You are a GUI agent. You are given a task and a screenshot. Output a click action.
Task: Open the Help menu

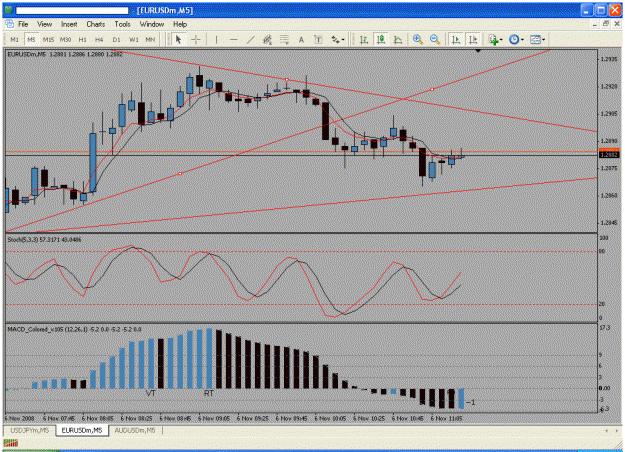[x=180, y=24]
